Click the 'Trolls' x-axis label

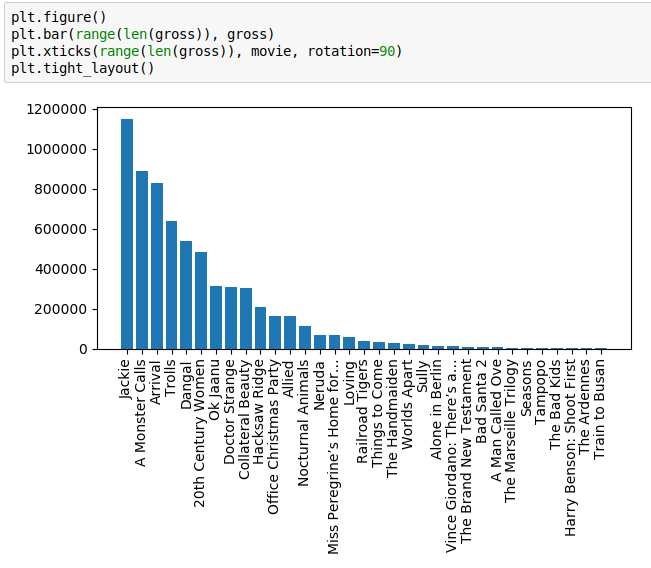(x=170, y=377)
